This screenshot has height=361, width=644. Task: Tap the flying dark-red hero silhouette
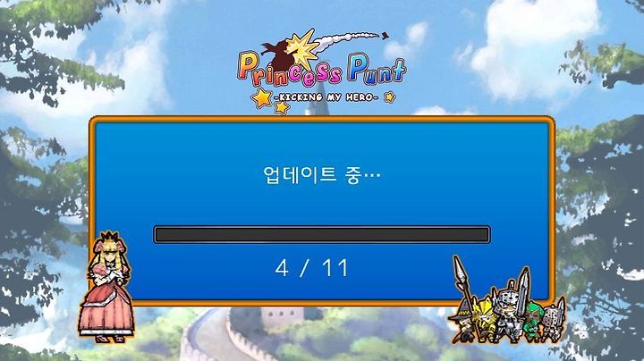[277, 56]
